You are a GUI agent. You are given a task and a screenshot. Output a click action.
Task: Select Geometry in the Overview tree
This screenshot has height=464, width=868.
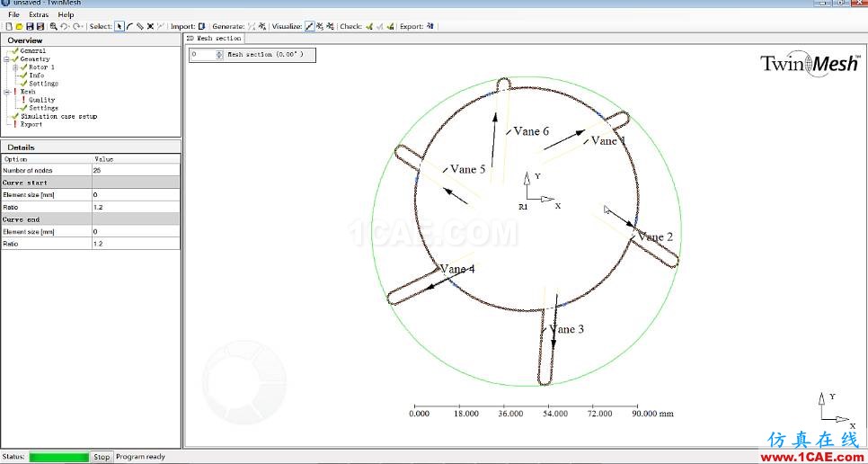pyautogui.click(x=35, y=58)
